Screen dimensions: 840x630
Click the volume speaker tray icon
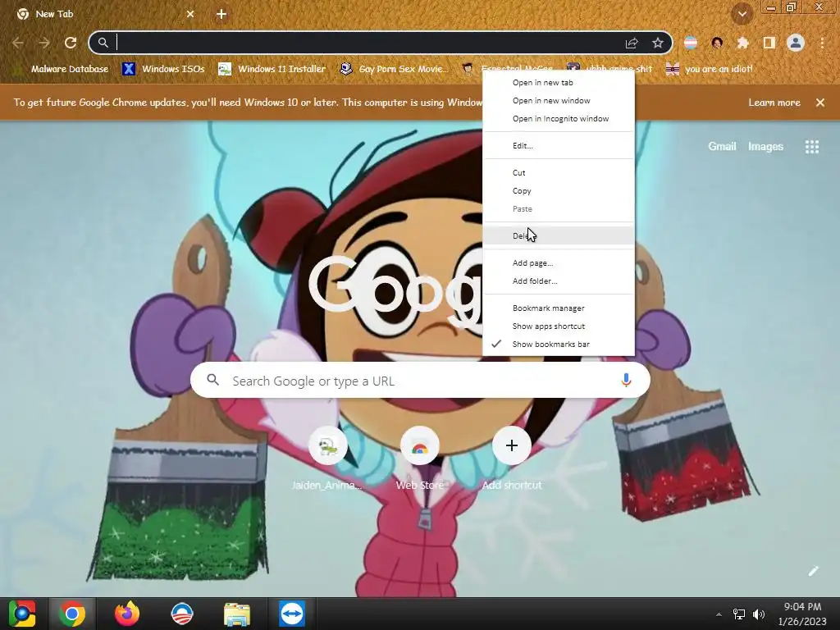point(758,614)
